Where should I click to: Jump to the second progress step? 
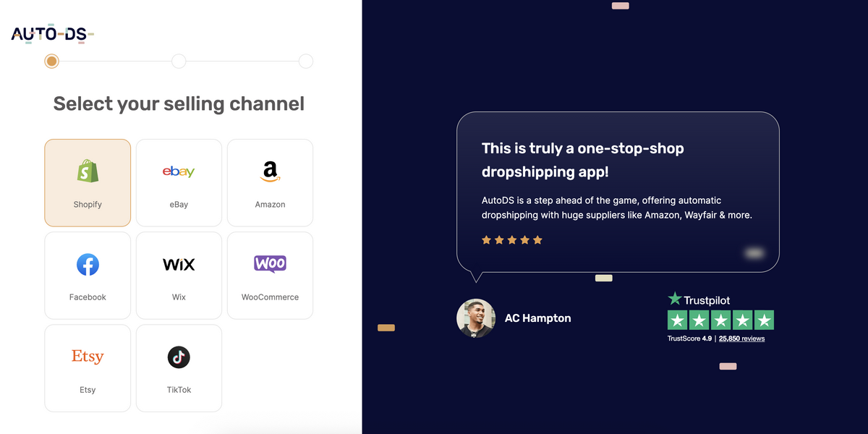point(179,61)
